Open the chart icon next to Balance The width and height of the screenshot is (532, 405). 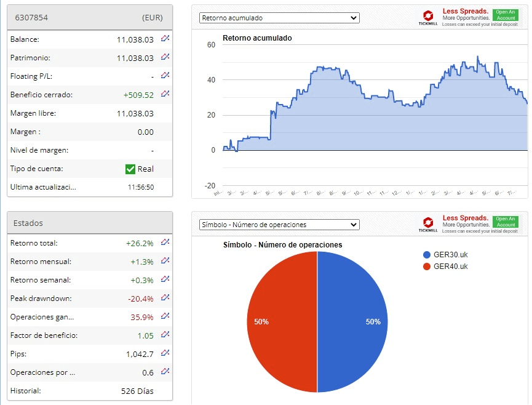[x=165, y=38]
